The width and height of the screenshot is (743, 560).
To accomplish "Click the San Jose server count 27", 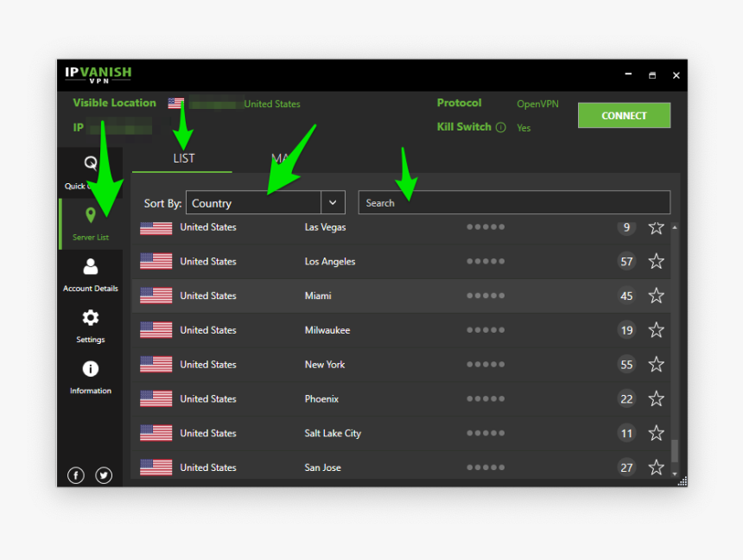I will (626, 468).
